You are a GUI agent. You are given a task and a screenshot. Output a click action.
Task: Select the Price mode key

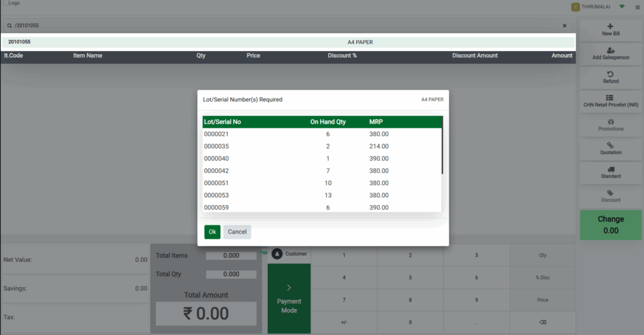click(543, 300)
